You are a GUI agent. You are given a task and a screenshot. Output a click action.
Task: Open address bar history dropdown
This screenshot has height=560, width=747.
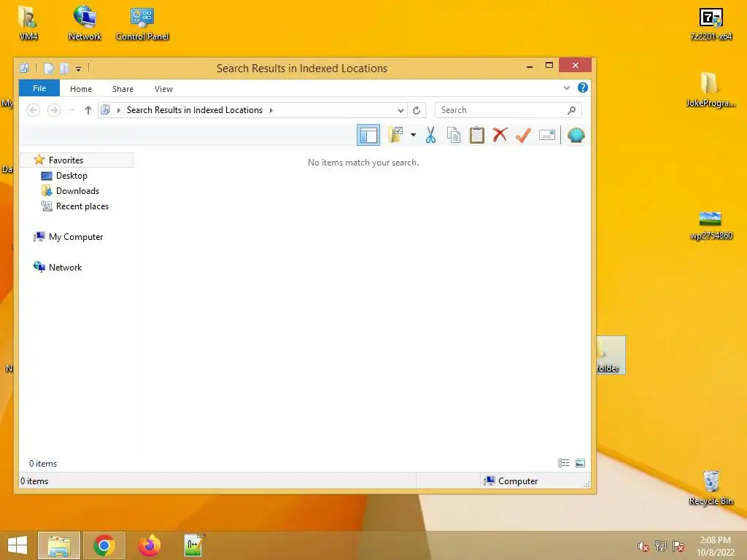tap(400, 111)
